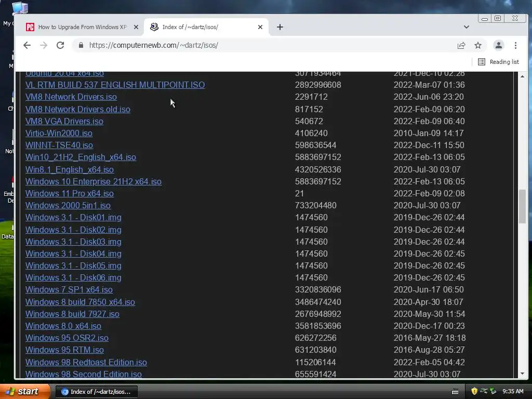This screenshot has height=399, width=532.
Task: Open Windows 98 Redtoast Edition.iso link
Action: click(x=86, y=362)
